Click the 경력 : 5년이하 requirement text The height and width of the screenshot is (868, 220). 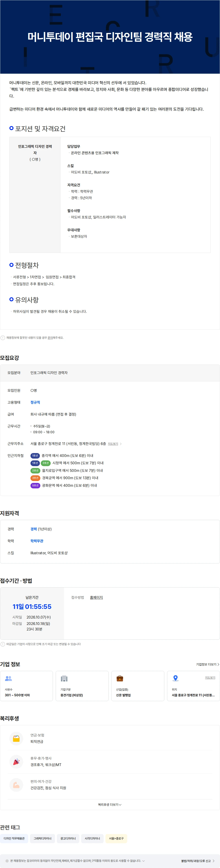click(81, 198)
